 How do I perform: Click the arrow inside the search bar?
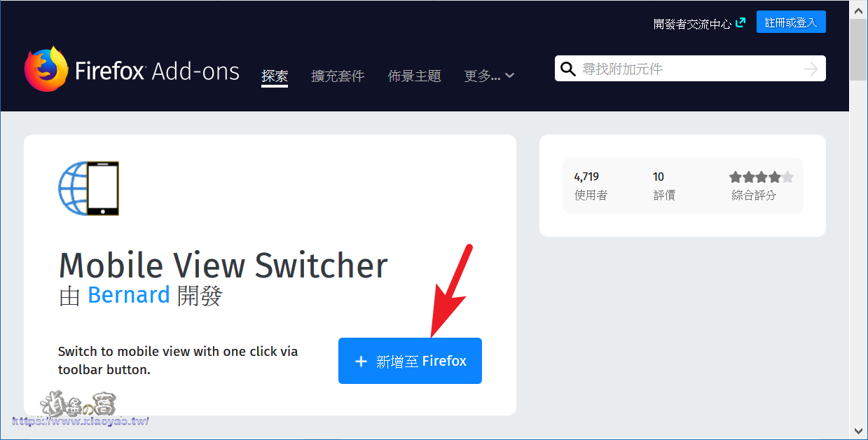click(x=810, y=68)
